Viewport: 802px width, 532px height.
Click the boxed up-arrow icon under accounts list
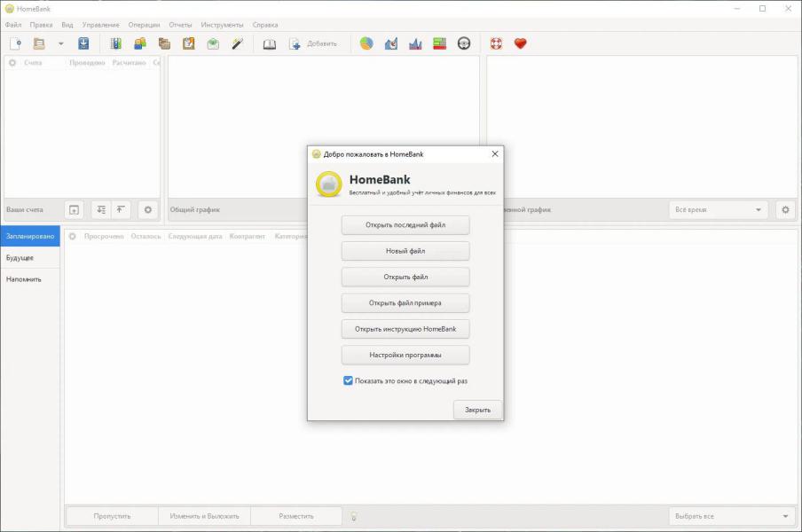pos(75,209)
